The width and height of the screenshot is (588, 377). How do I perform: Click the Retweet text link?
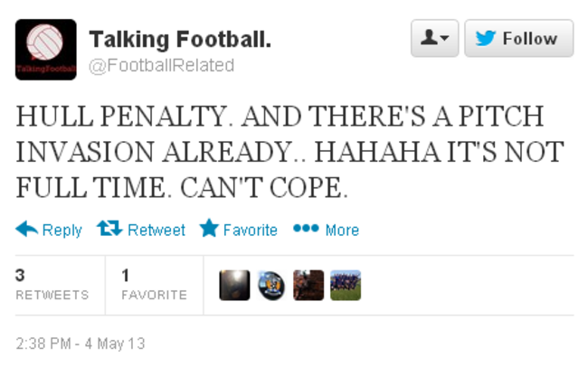(x=156, y=231)
